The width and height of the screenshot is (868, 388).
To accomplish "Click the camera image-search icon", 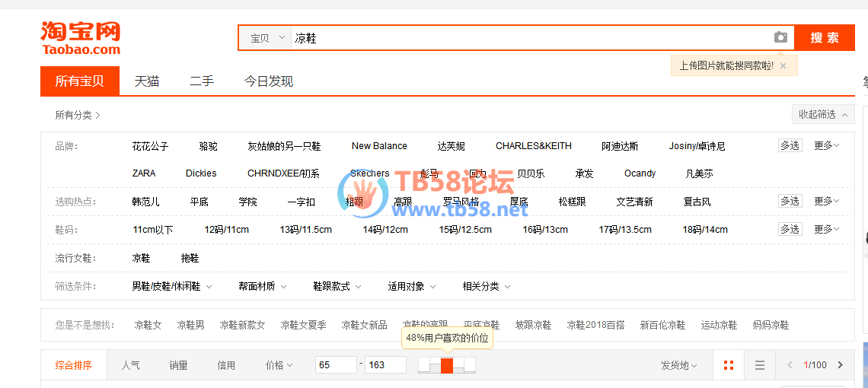I will 780,37.
